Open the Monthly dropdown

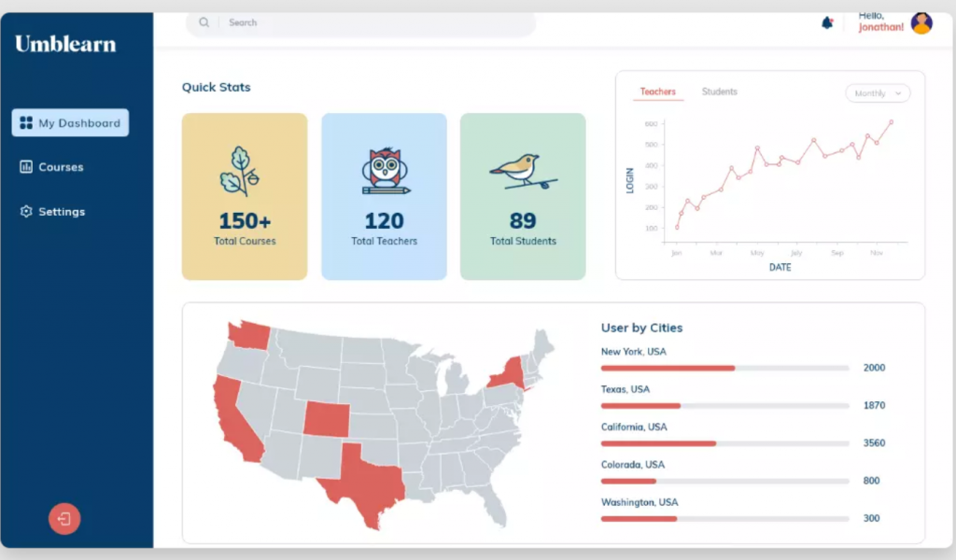(x=876, y=93)
